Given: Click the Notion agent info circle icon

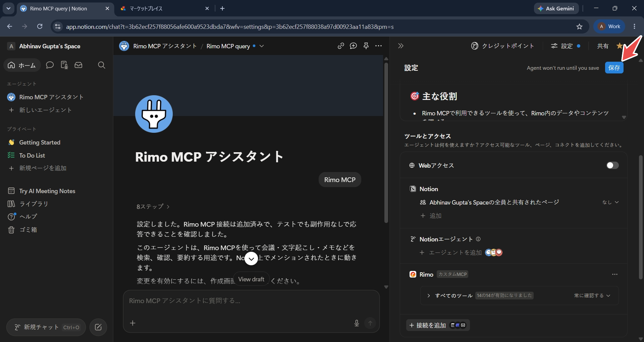Looking at the screenshot, I should (x=478, y=239).
